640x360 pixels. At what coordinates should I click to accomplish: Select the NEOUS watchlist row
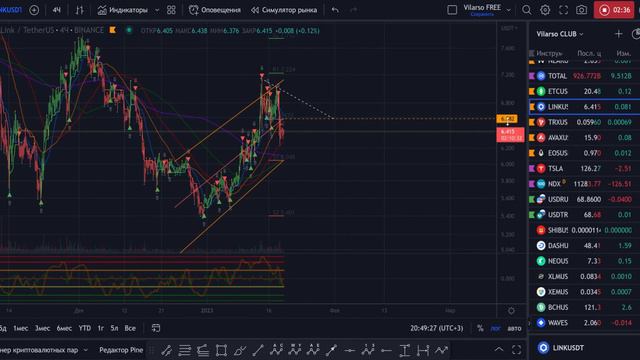click(x=584, y=261)
